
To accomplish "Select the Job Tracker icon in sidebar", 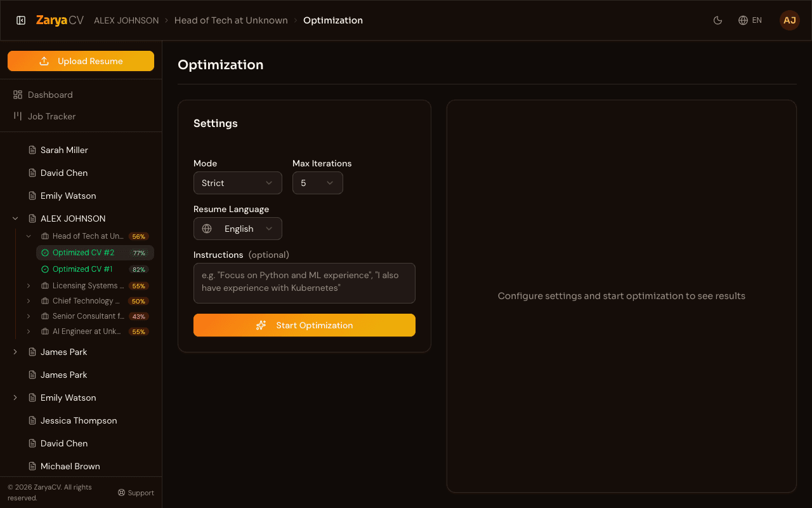I will tap(16, 116).
